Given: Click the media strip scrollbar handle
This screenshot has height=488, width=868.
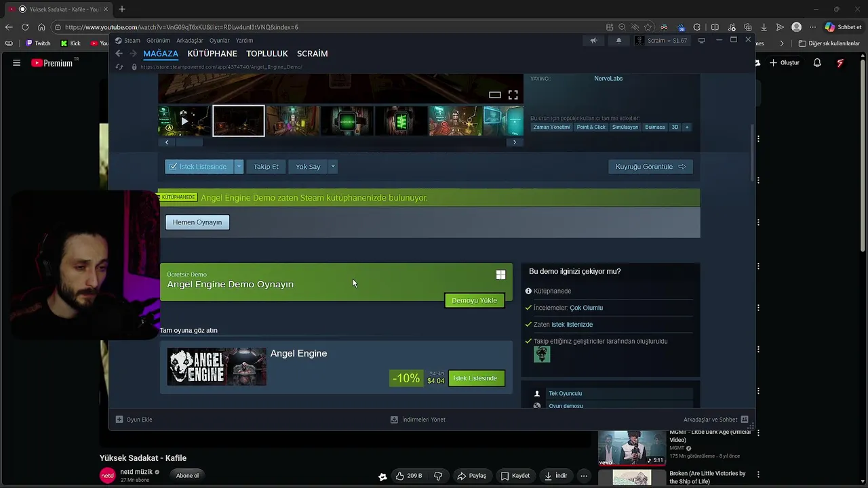Looking at the screenshot, I should (x=190, y=142).
